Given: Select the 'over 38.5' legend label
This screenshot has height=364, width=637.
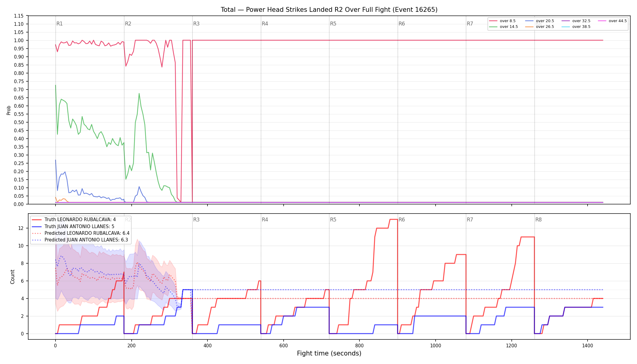Looking at the screenshot, I should [x=581, y=27].
